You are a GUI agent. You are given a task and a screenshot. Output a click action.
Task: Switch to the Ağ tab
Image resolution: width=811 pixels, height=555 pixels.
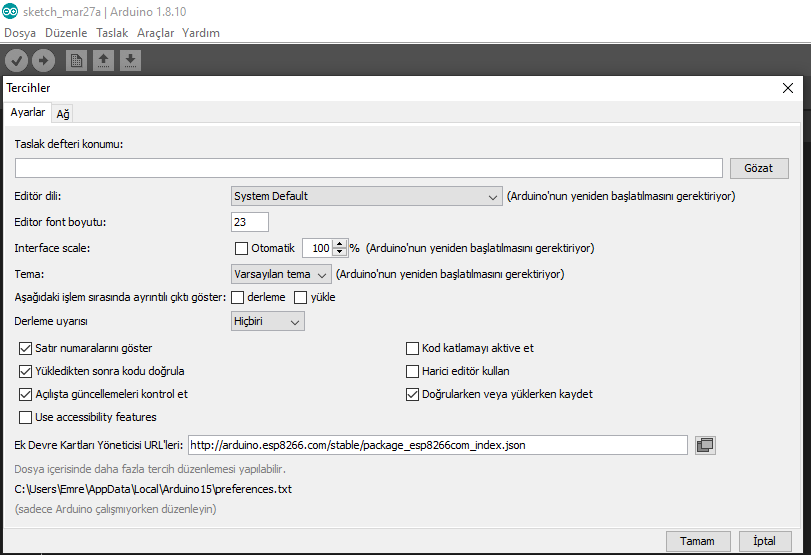coord(63,114)
